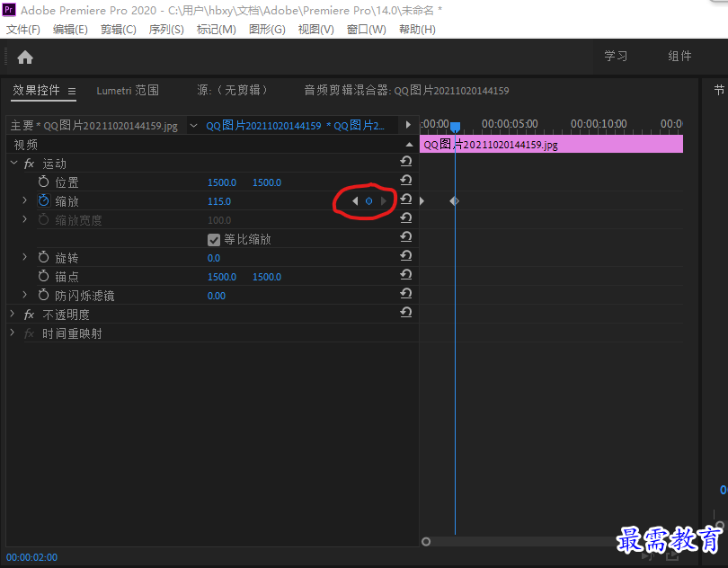Go to next 缩放 keyframe
The image size is (728, 568).
383,201
